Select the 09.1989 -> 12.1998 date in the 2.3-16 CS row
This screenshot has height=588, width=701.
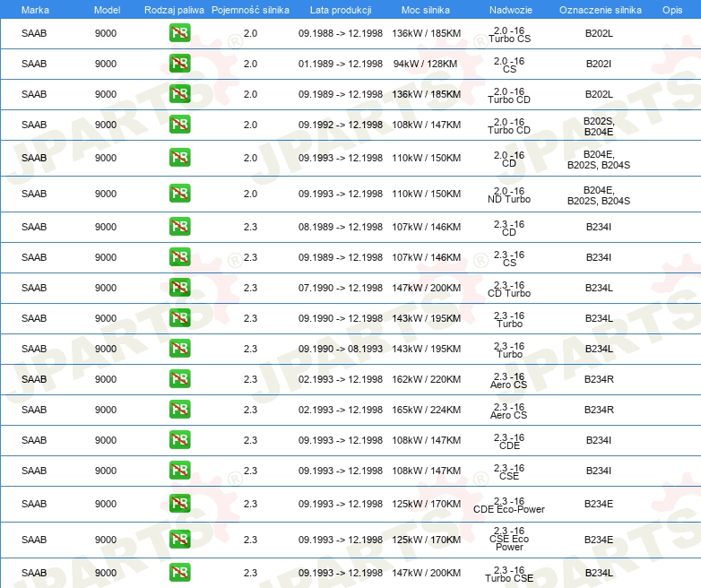tap(341, 257)
